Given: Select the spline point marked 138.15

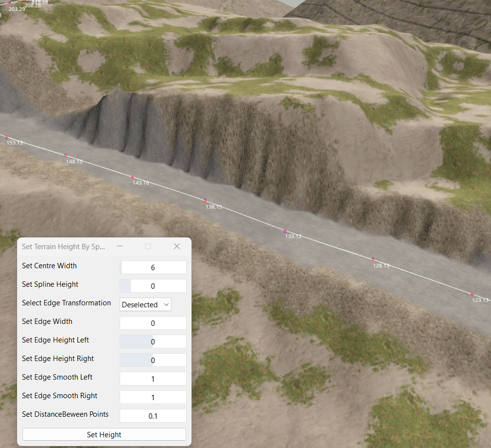Looking at the screenshot, I should [x=206, y=200].
